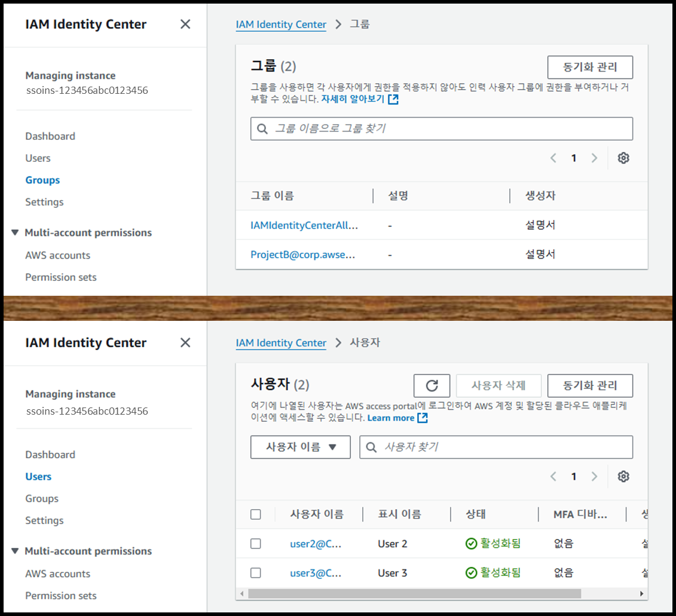Open Permission sets in the Users view sidebar

click(61, 596)
